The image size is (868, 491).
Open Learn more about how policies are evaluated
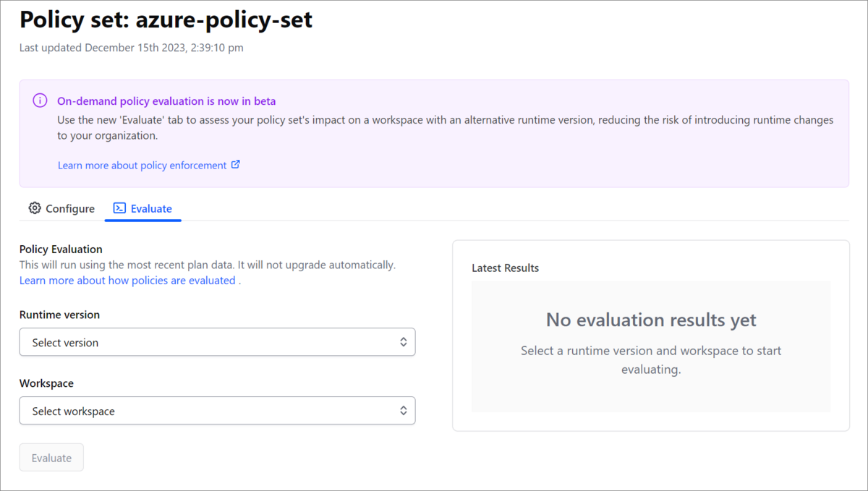tap(127, 281)
